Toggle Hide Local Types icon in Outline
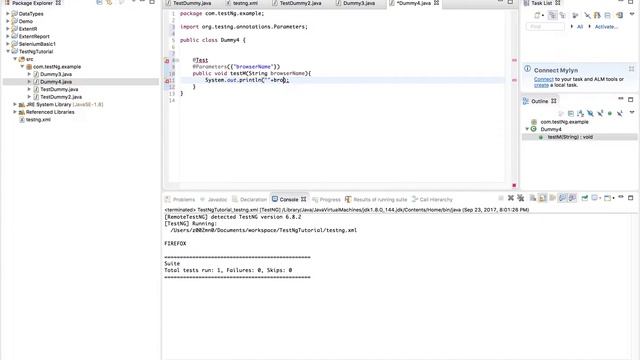Image resolution: width=640 pixels, height=360 pixels. pyautogui.click(x=620, y=113)
